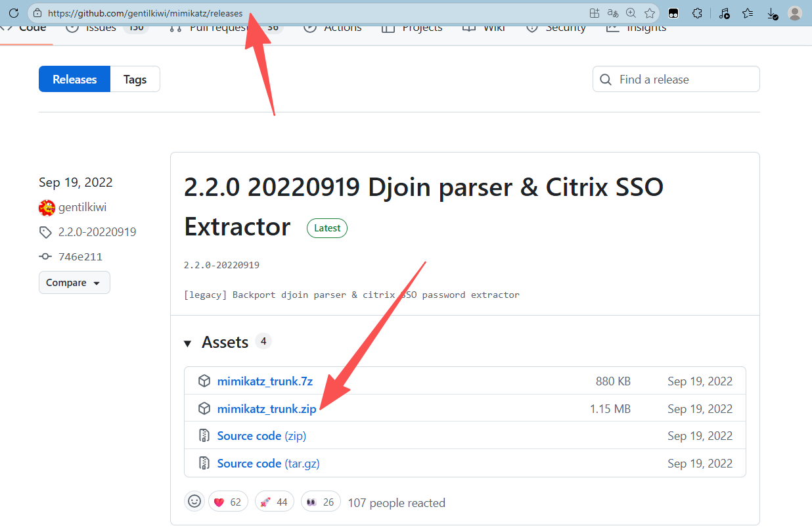Click the Find a release search field
The height and width of the screenshot is (530, 812).
click(x=676, y=80)
